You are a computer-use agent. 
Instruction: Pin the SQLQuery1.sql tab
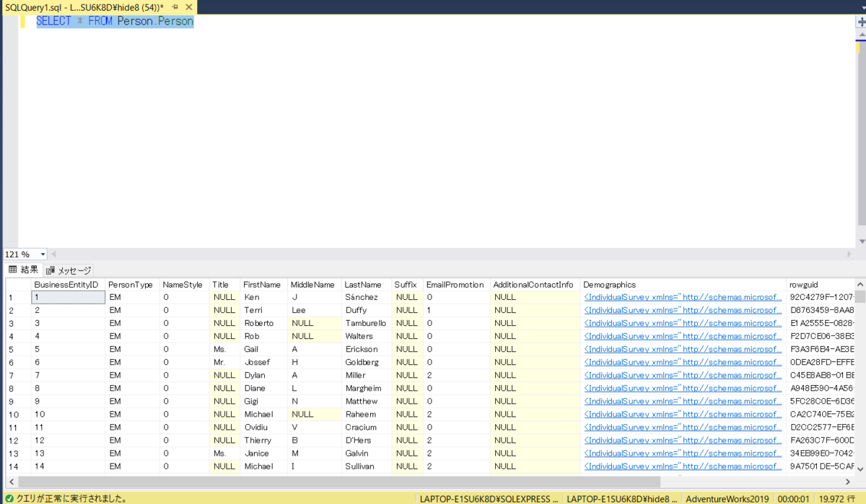click(x=175, y=6)
